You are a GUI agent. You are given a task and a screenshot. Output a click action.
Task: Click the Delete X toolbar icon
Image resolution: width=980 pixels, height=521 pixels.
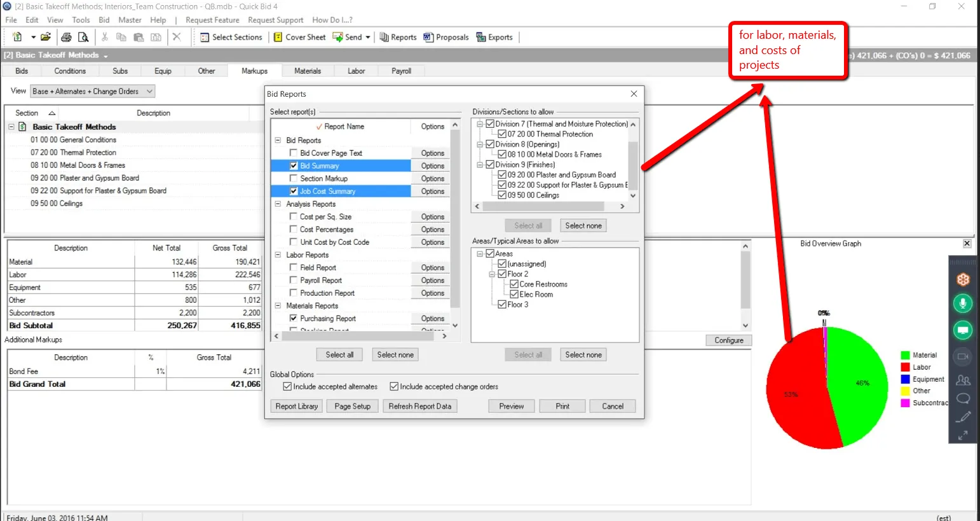click(x=177, y=37)
